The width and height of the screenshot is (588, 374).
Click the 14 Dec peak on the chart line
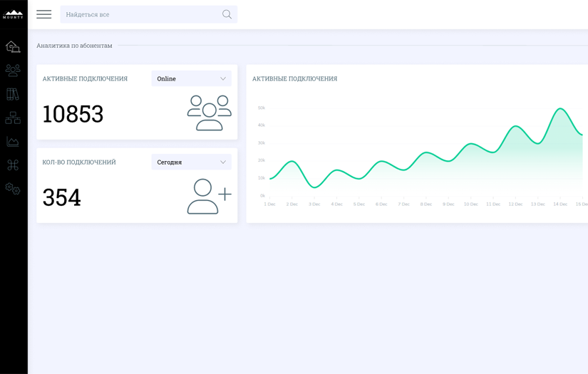point(560,109)
